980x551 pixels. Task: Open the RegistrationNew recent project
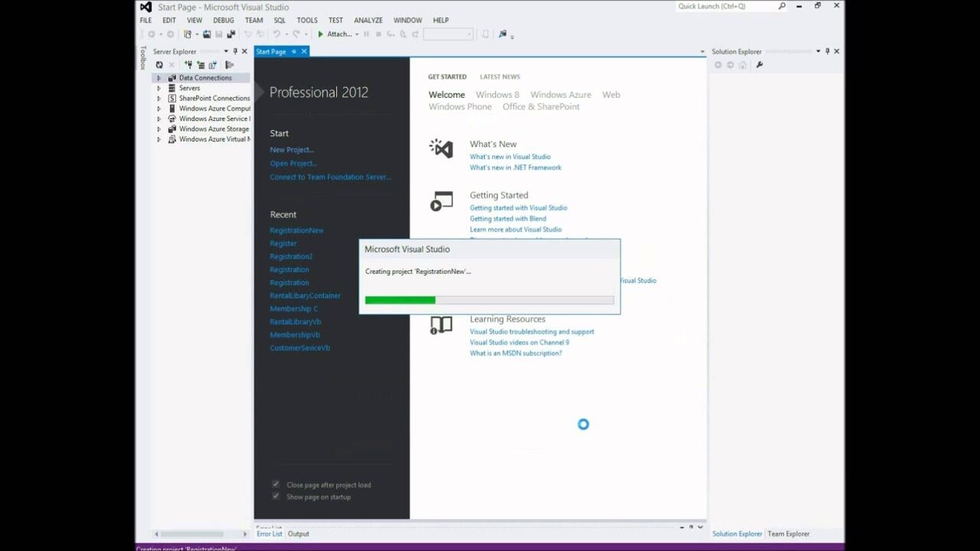[x=296, y=230]
